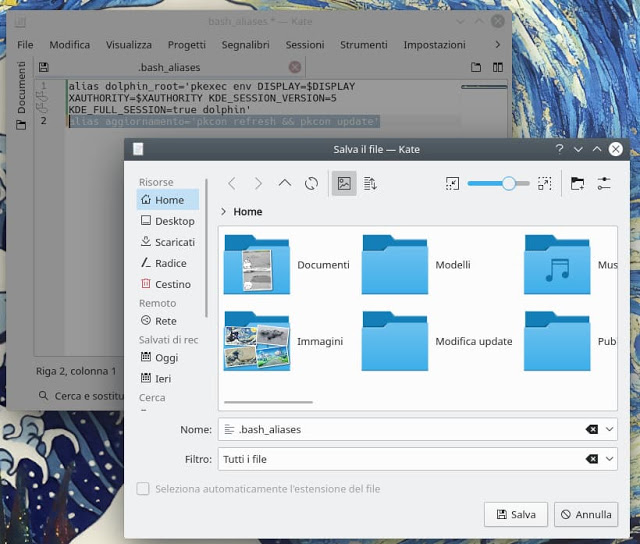Go to Radice in the places panel

168,263
